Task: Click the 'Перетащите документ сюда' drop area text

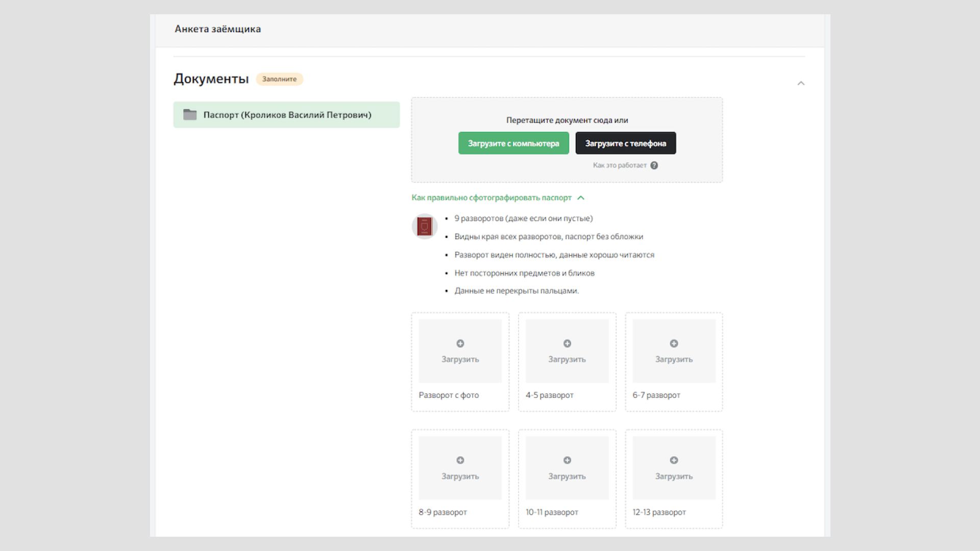Action: point(567,120)
